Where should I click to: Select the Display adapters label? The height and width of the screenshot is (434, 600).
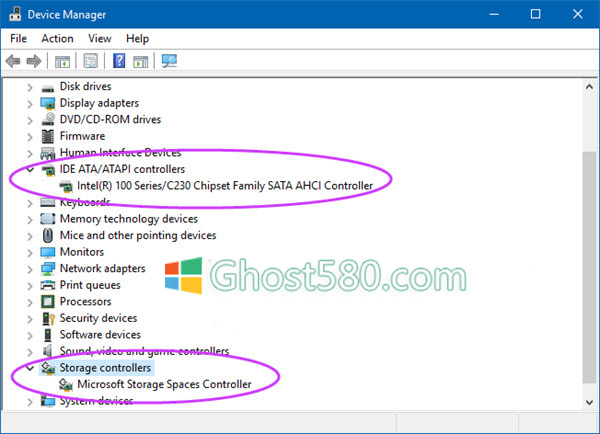99,103
